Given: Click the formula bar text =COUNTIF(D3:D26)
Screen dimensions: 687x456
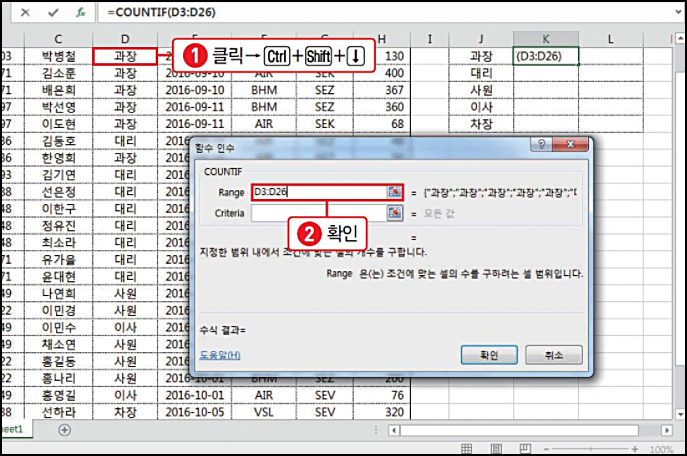Looking at the screenshot, I should point(162,12).
